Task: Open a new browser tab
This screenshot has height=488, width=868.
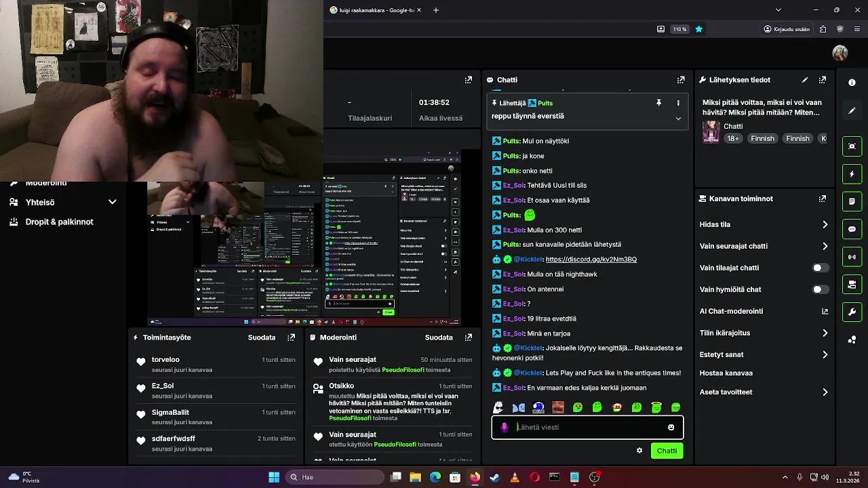Action: tap(436, 10)
